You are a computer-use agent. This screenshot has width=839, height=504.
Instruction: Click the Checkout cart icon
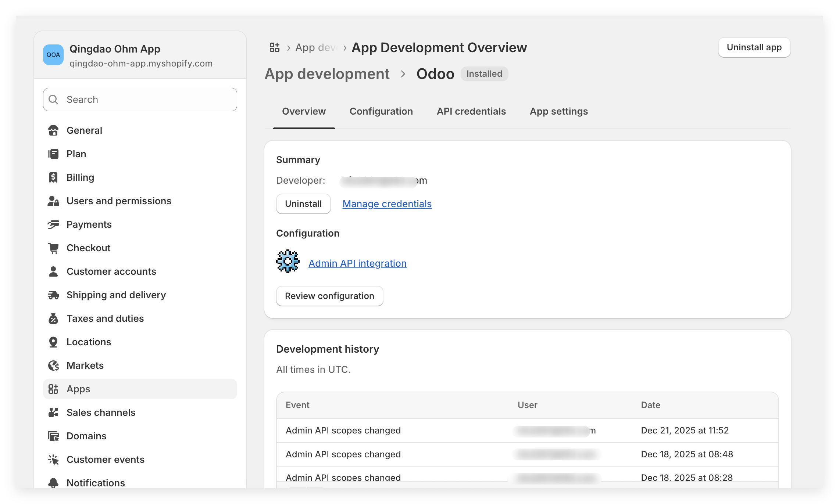(53, 248)
